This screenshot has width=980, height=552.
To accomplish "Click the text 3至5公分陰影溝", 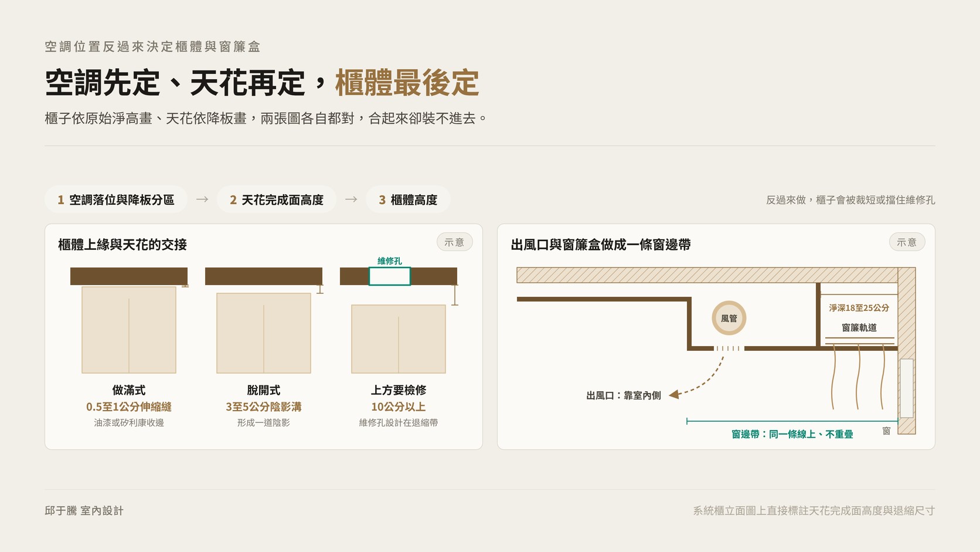I will pos(264,407).
